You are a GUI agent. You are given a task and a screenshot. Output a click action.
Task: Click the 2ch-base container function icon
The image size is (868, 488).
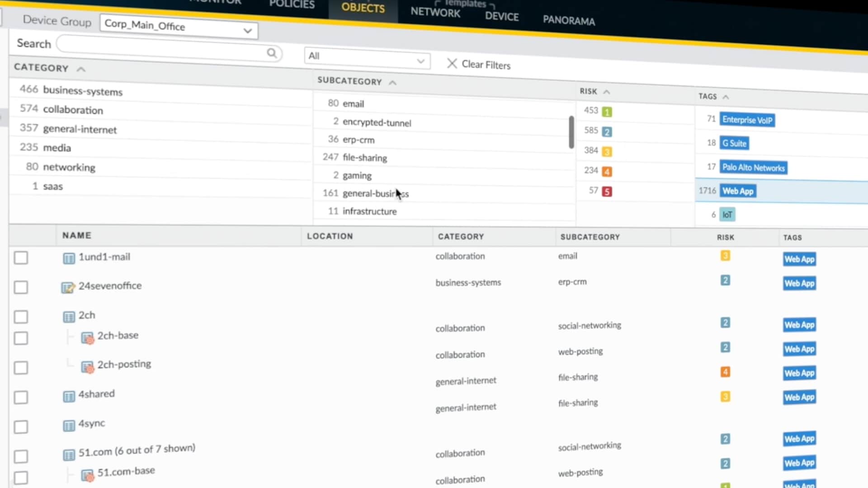coord(88,338)
